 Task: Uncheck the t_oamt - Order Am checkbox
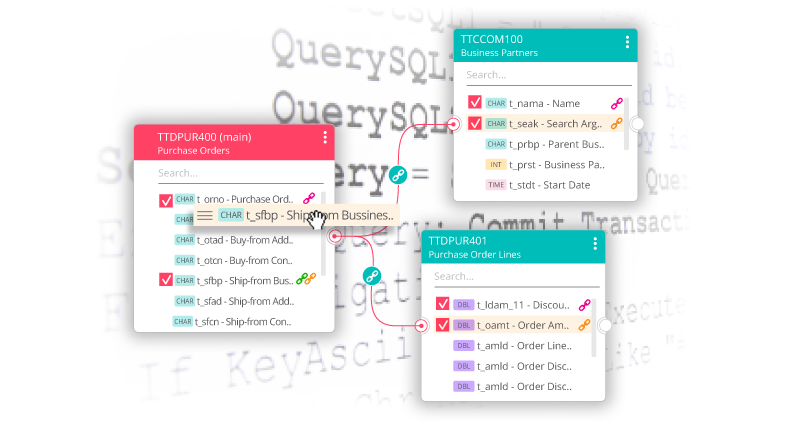442,325
